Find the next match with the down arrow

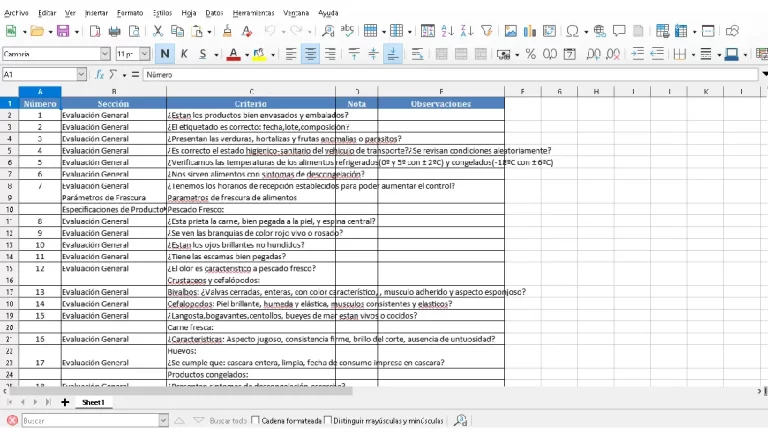coord(198,420)
